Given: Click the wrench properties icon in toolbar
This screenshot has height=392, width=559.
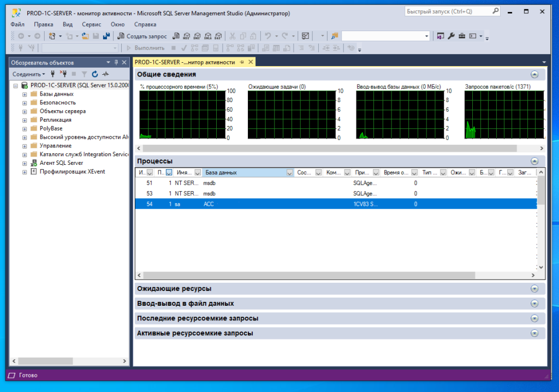Looking at the screenshot, I should pyautogui.click(x=451, y=36).
